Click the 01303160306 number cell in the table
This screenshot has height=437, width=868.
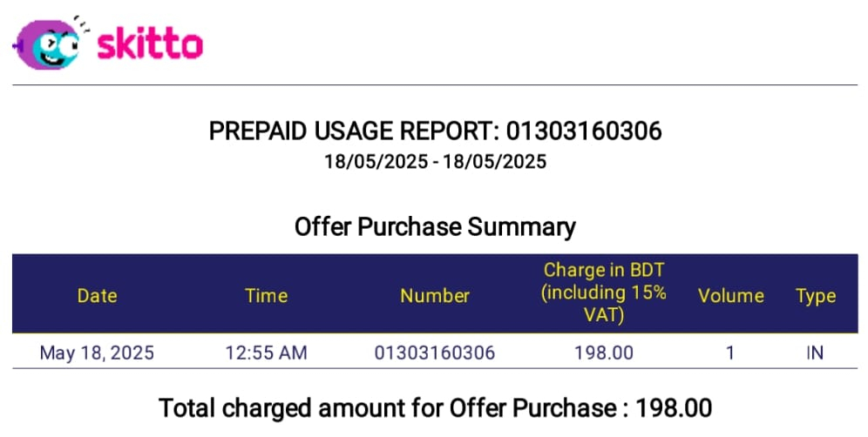point(435,353)
